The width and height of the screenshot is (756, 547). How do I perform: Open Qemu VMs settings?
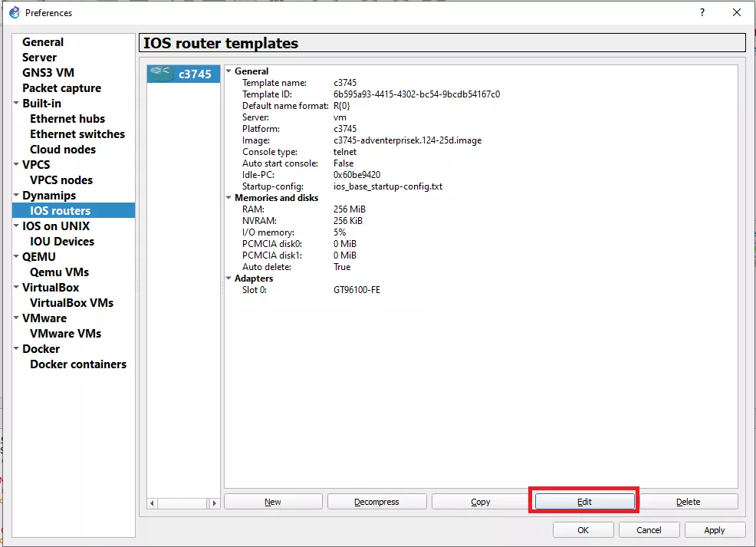tap(59, 272)
